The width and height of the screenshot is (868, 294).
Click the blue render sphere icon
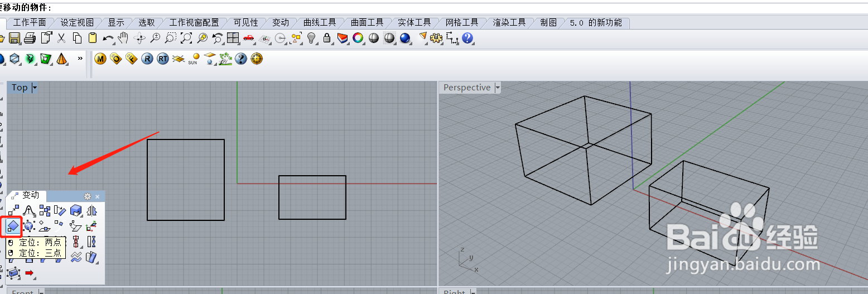pyautogui.click(x=405, y=38)
